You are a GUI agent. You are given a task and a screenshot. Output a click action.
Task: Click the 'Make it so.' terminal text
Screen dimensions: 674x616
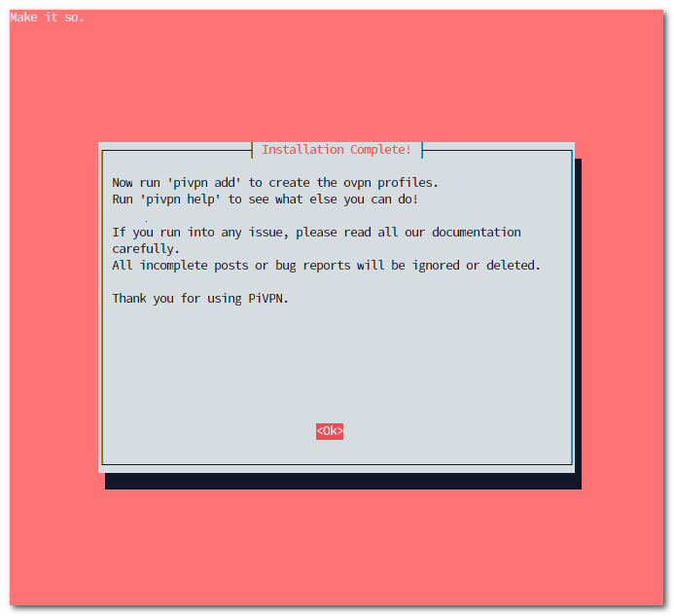[47, 18]
